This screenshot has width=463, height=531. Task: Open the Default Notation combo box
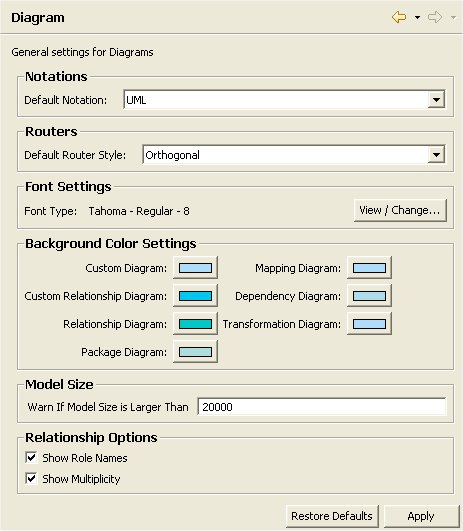pyautogui.click(x=285, y=100)
